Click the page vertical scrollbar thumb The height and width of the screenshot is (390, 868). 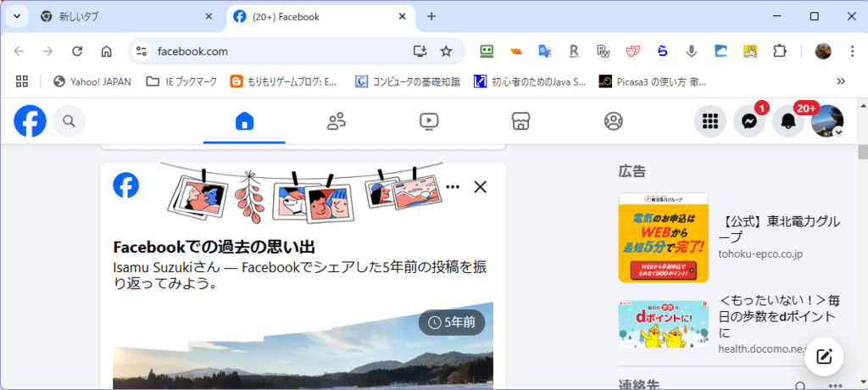[x=862, y=153]
